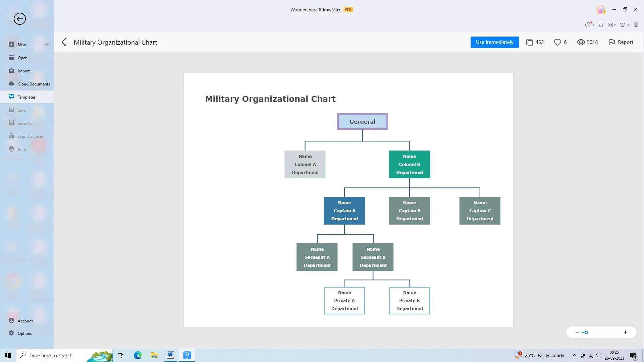
Task: Open the Options menu
Action: point(24,333)
